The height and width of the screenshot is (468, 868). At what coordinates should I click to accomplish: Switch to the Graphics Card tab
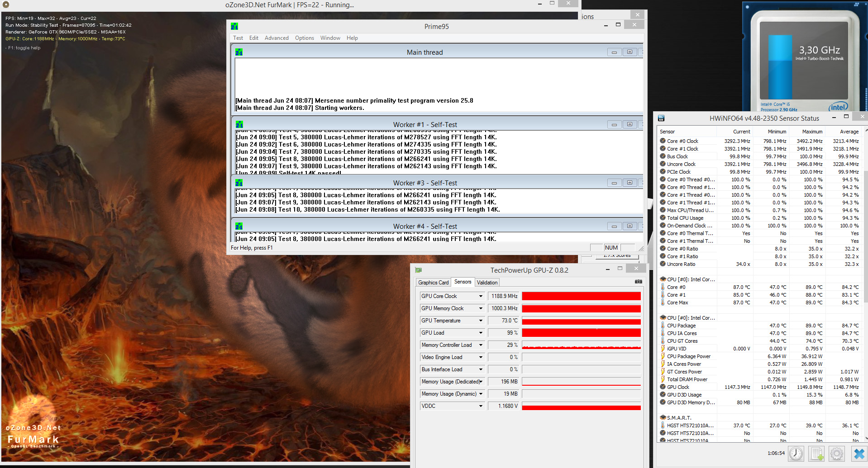[x=433, y=283]
